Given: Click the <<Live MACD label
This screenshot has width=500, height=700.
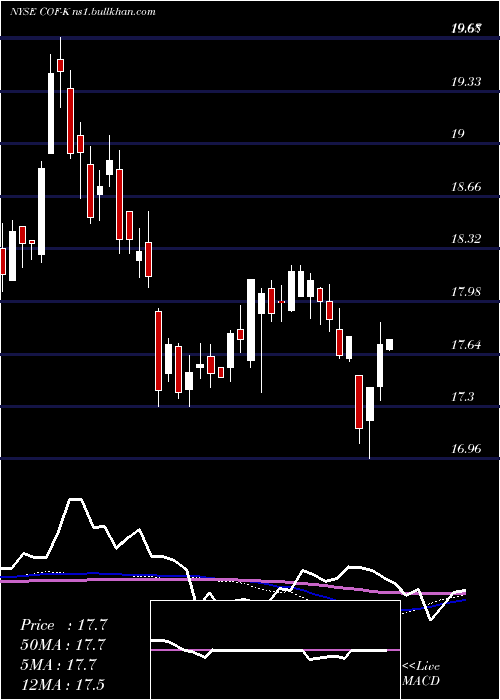Looking at the screenshot, I should (421, 674).
